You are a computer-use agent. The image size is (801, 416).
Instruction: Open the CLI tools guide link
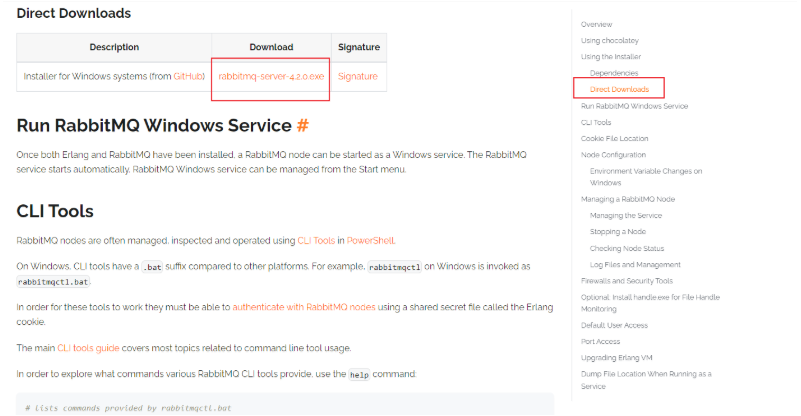coord(88,348)
